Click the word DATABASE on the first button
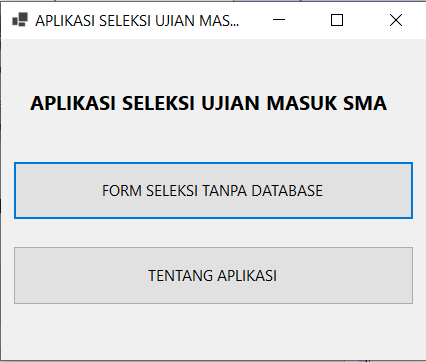 click(x=287, y=191)
